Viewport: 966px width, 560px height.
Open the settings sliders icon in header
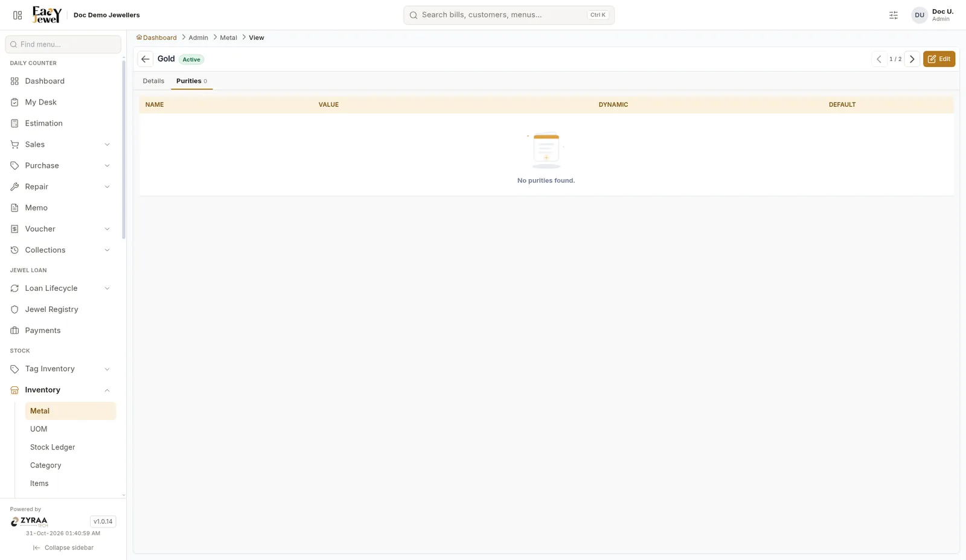[894, 15]
